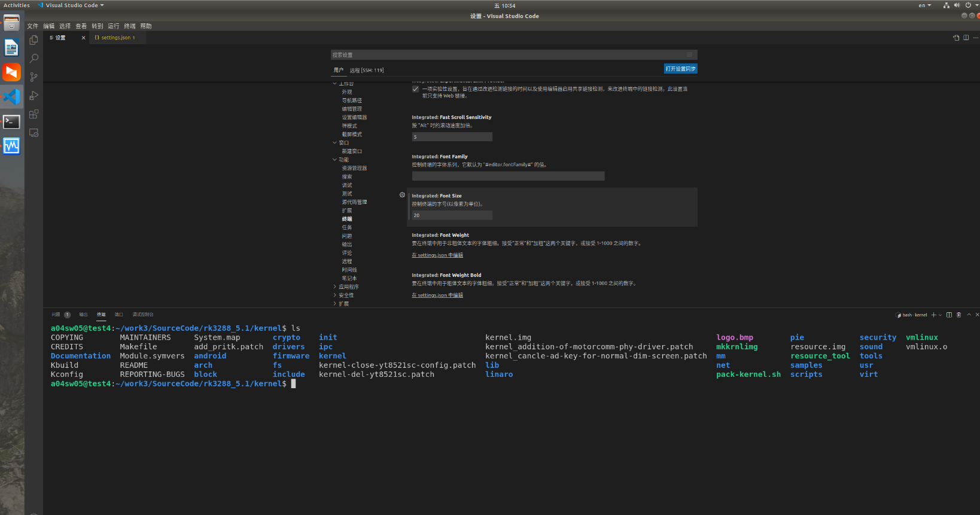Click the Fast Scroll Sensitivity value field
980x515 pixels.
[452, 137]
